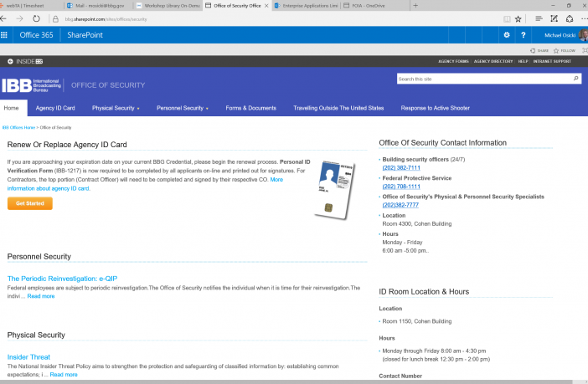Go back with the browser back arrow

pos(3,18)
